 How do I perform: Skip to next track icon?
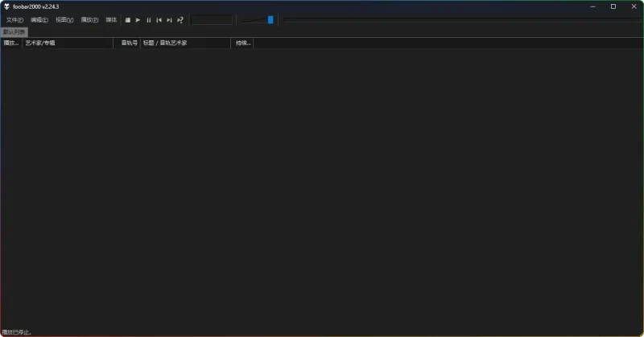pos(169,19)
